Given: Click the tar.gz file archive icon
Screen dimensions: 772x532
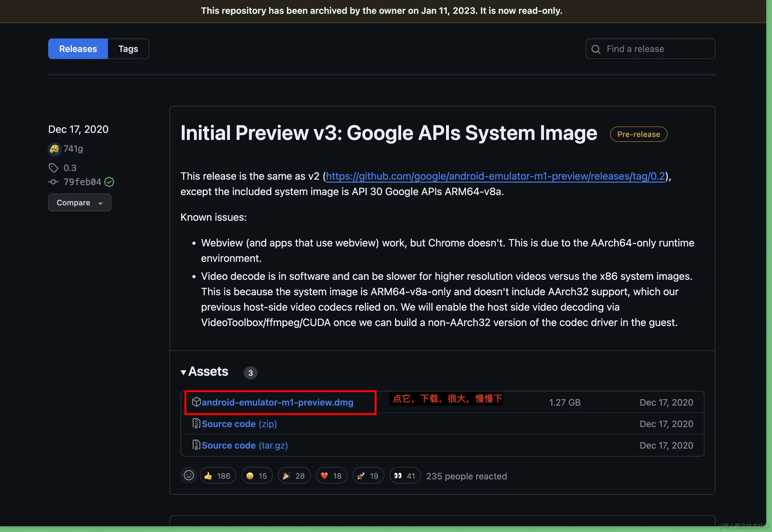Looking at the screenshot, I should click(196, 445).
